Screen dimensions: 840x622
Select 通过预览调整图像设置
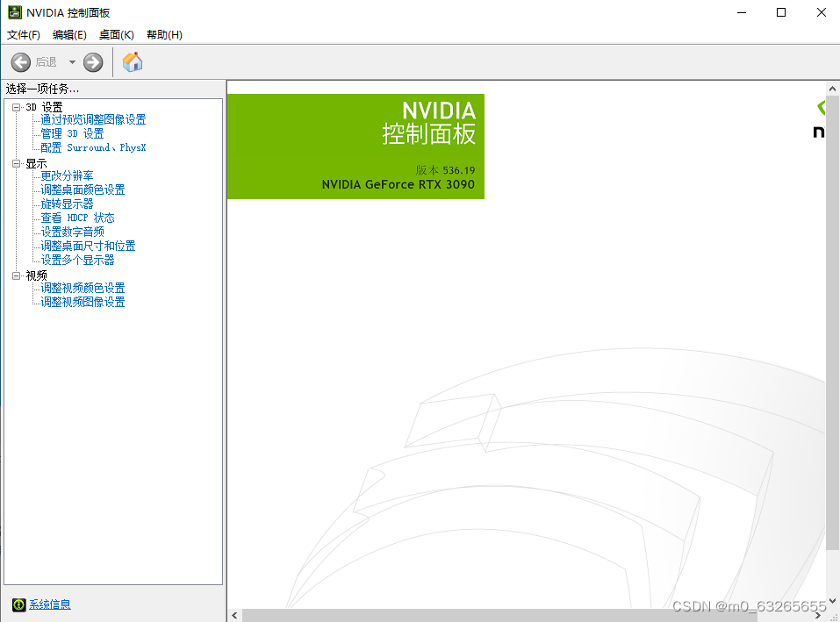point(93,119)
